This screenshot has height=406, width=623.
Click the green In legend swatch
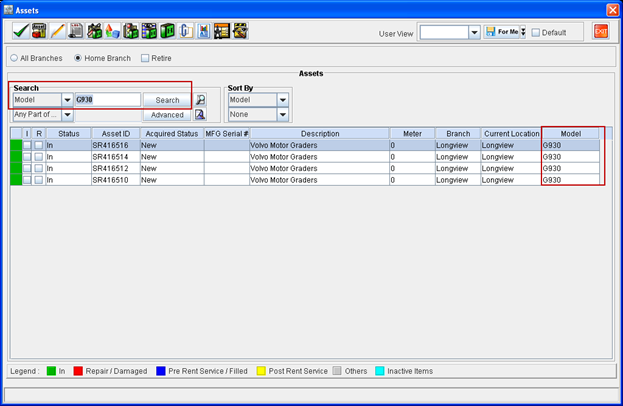(x=51, y=371)
